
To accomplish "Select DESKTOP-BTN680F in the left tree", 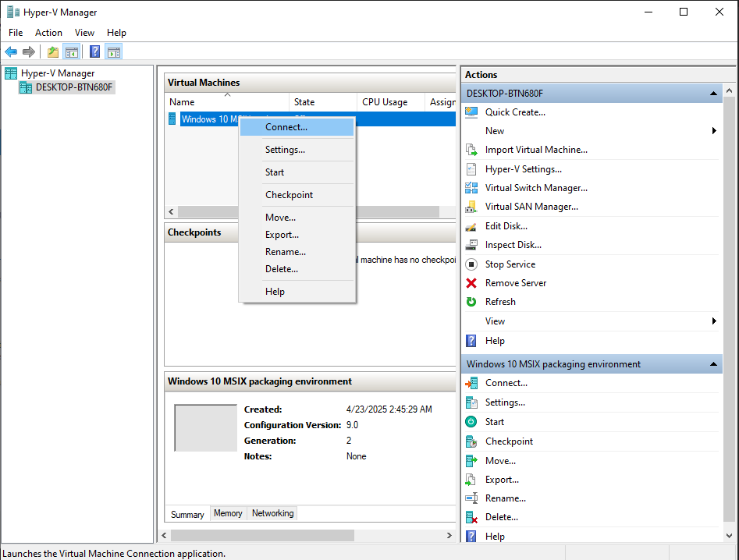I will coord(74,87).
